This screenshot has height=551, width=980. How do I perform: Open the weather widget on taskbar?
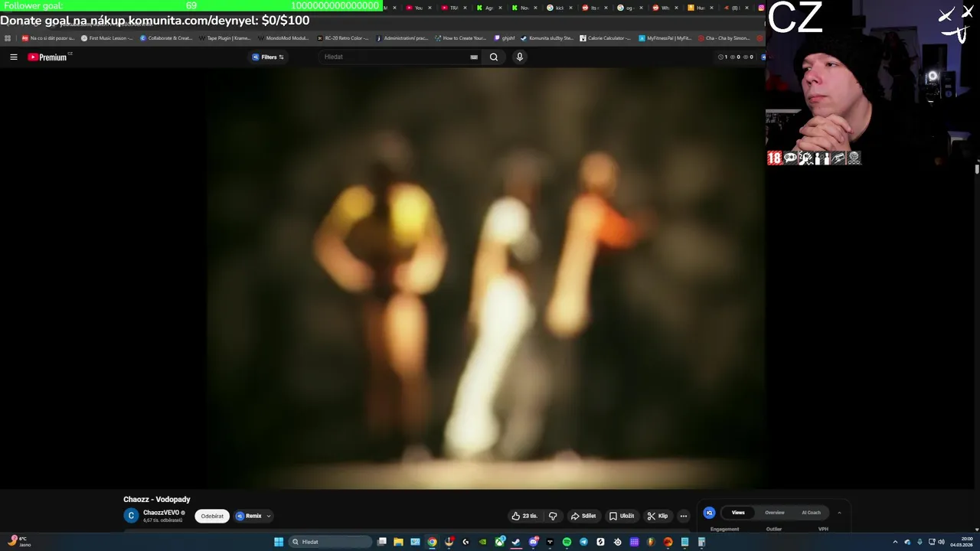click(x=18, y=541)
